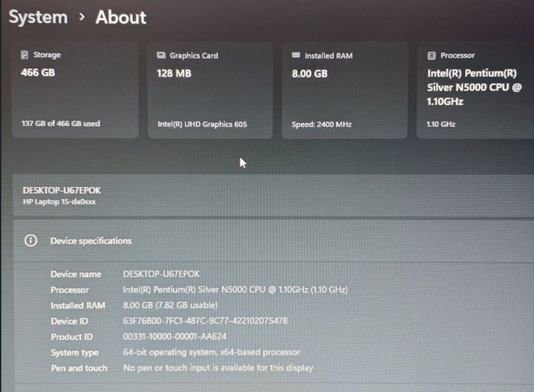534x392 pixels.
Task: Click the 'Product ID' label
Action: coord(72,337)
